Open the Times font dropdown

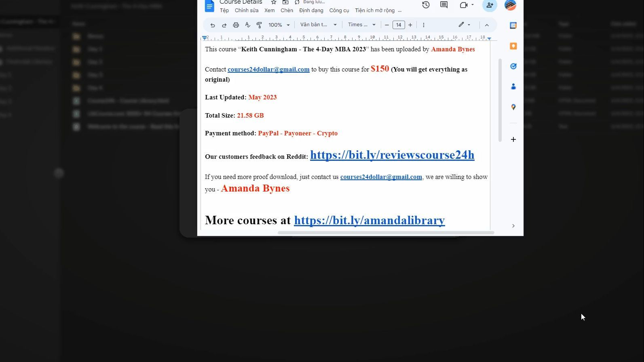(x=362, y=25)
